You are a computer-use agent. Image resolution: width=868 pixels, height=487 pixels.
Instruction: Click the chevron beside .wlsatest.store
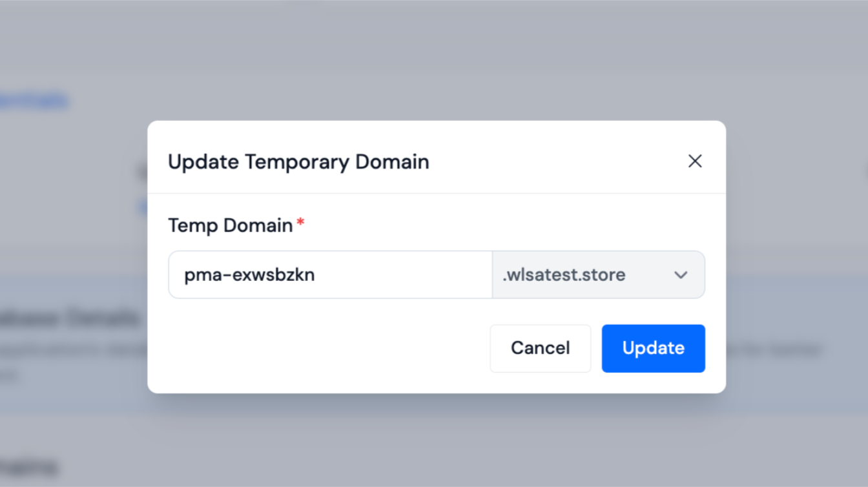click(680, 275)
